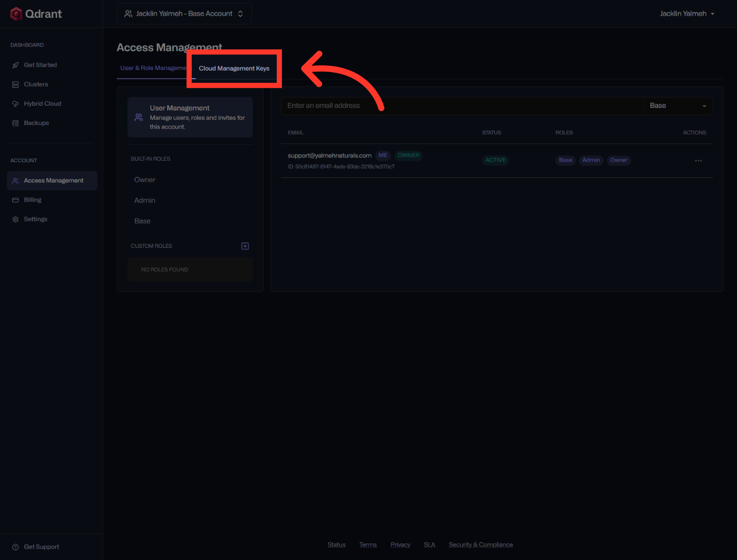Open the SLA footer link
Image resolution: width=737 pixels, height=560 pixels.
[x=430, y=544]
